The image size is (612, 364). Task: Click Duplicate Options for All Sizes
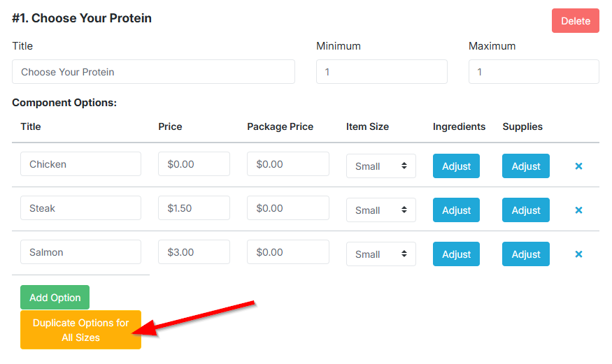pos(81,330)
